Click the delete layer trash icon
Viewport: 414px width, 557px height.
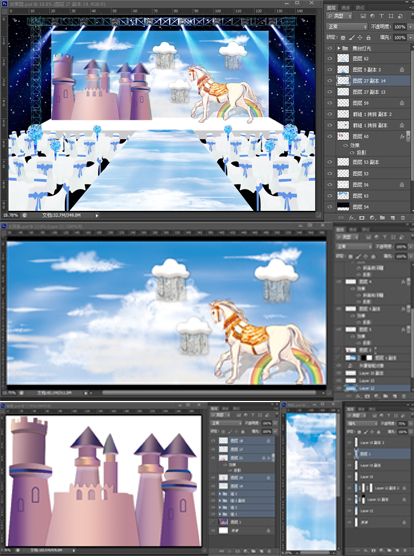pyautogui.click(x=403, y=217)
